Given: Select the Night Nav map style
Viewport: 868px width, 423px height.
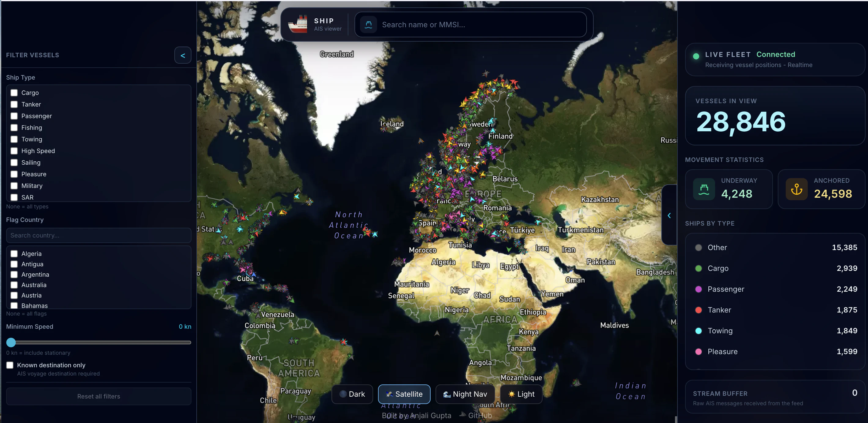Looking at the screenshot, I should (465, 394).
